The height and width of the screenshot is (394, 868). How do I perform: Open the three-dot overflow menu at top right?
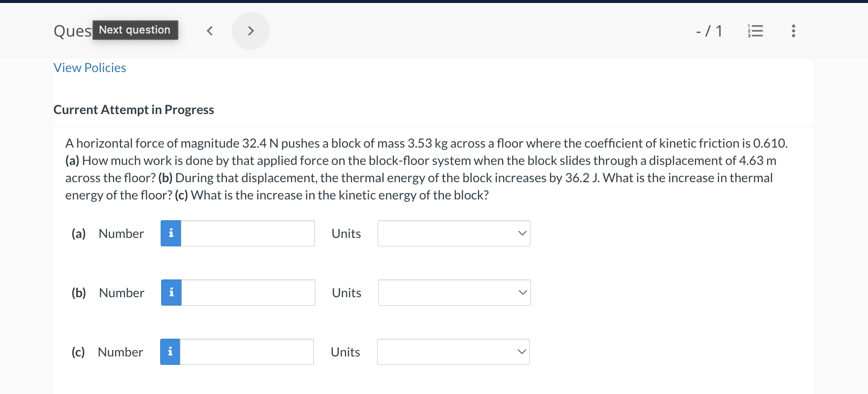793,31
